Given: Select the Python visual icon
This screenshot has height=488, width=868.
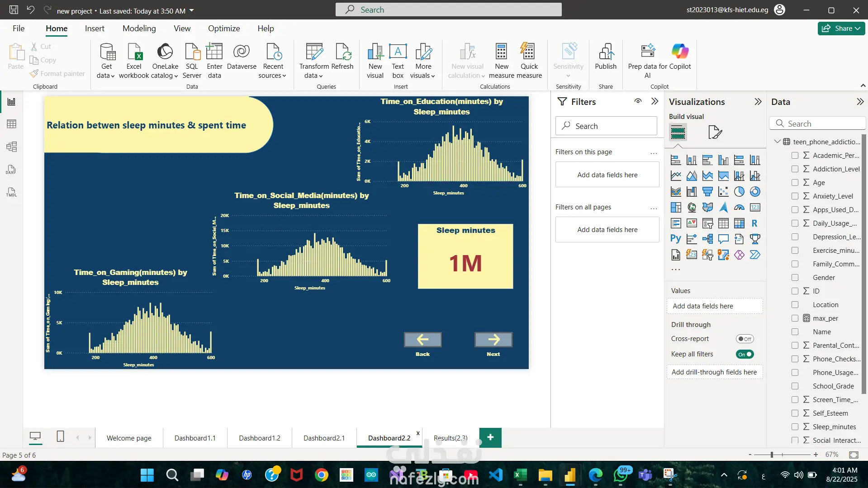Looking at the screenshot, I should (675, 239).
